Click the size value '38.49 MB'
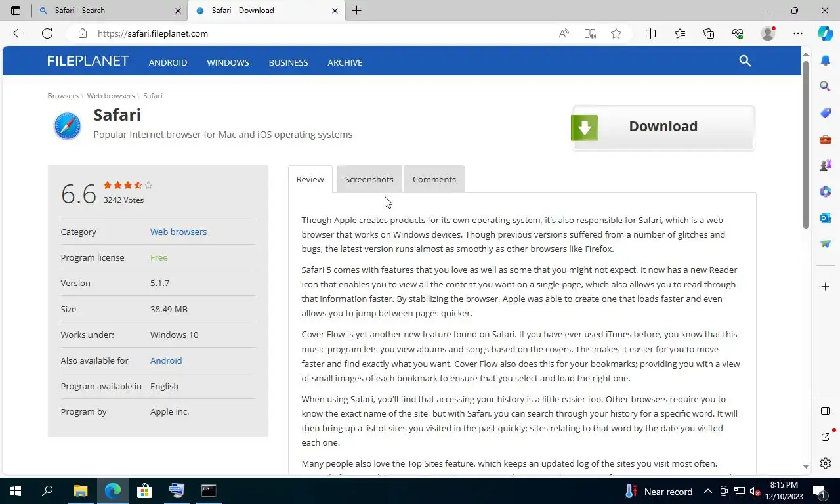Image resolution: width=840 pixels, height=504 pixels. pyautogui.click(x=169, y=309)
